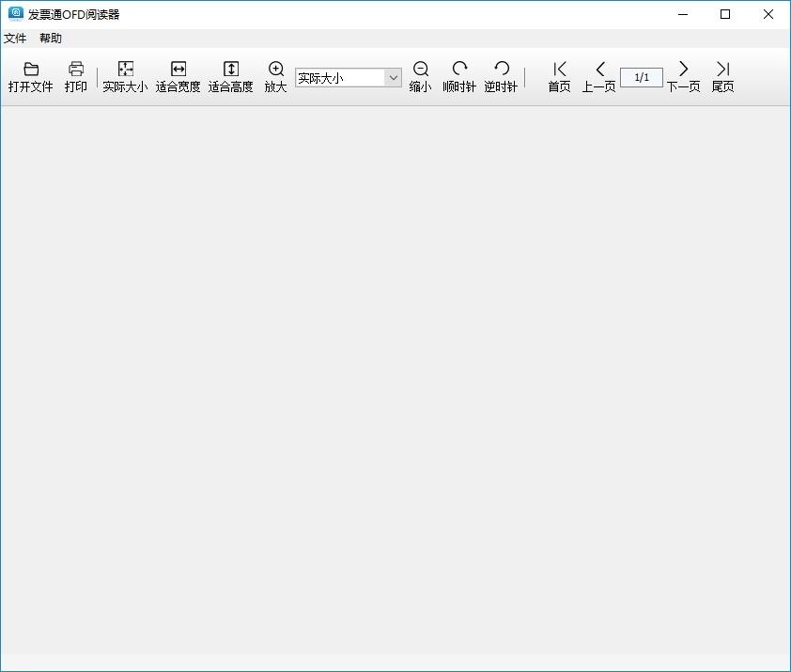Jump to last page (尾页) icon

[723, 69]
